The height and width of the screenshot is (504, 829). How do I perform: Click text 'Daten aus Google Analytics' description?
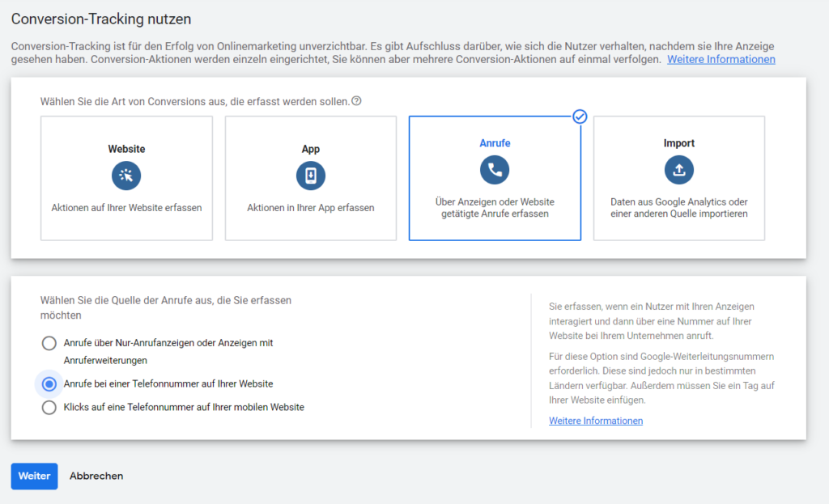[x=679, y=208]
